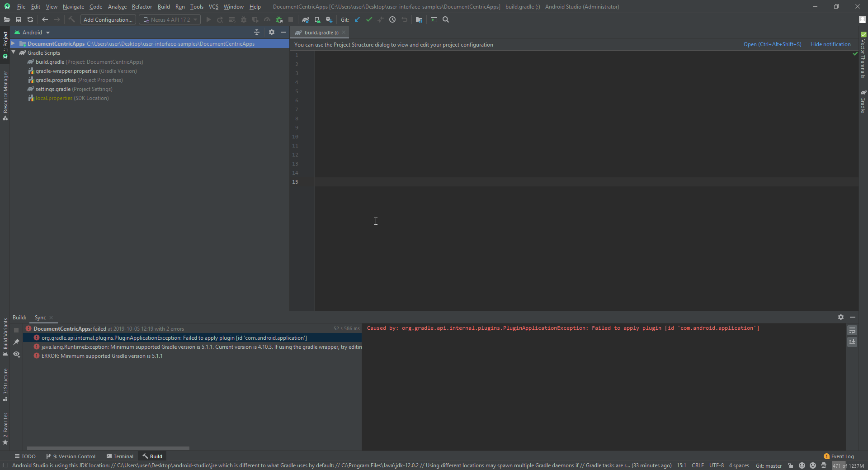The width and height of the screenshot is (868, 470).
Task: Click the Attach Debugger to Android Process icon
Action: tap(279, 19)
